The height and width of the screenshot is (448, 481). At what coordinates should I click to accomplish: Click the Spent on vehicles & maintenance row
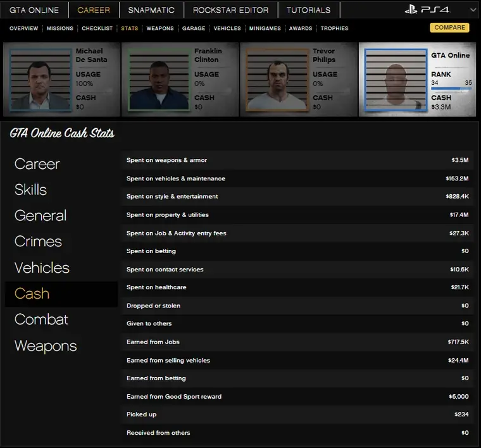(297, 178)
